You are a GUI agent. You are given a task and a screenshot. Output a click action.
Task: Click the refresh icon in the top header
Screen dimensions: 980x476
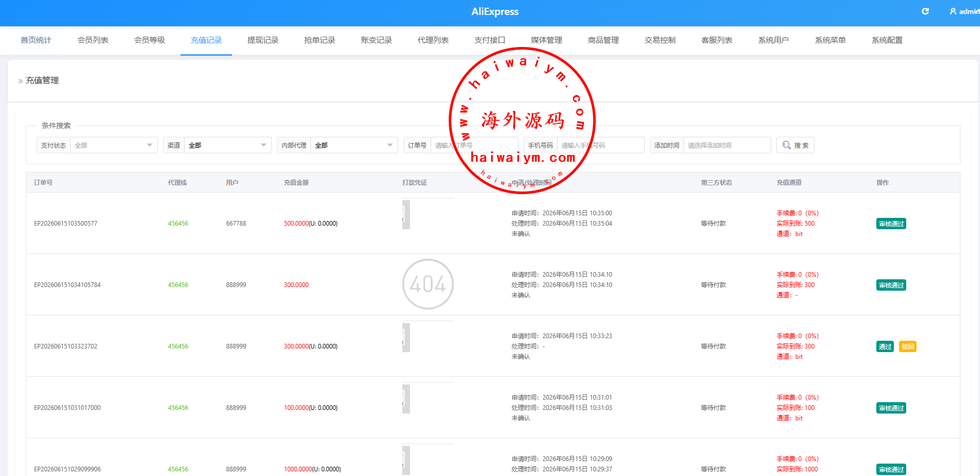click(925, 11)
